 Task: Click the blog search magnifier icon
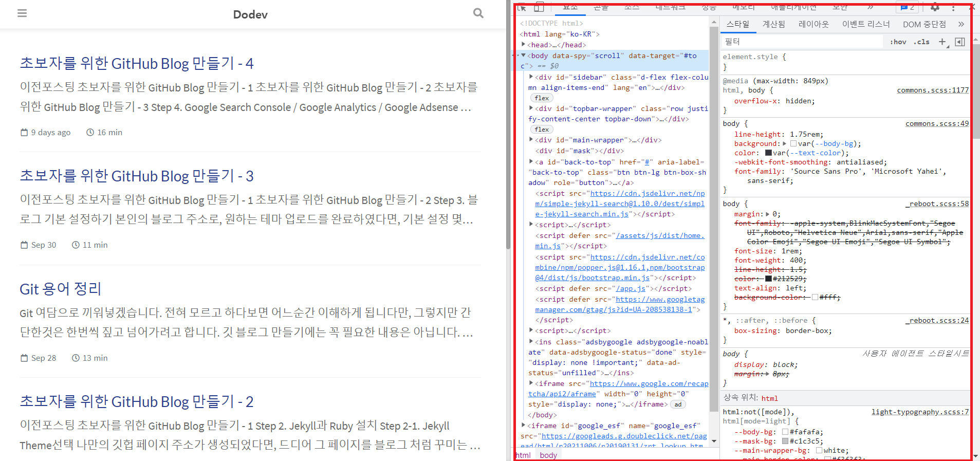478,13
